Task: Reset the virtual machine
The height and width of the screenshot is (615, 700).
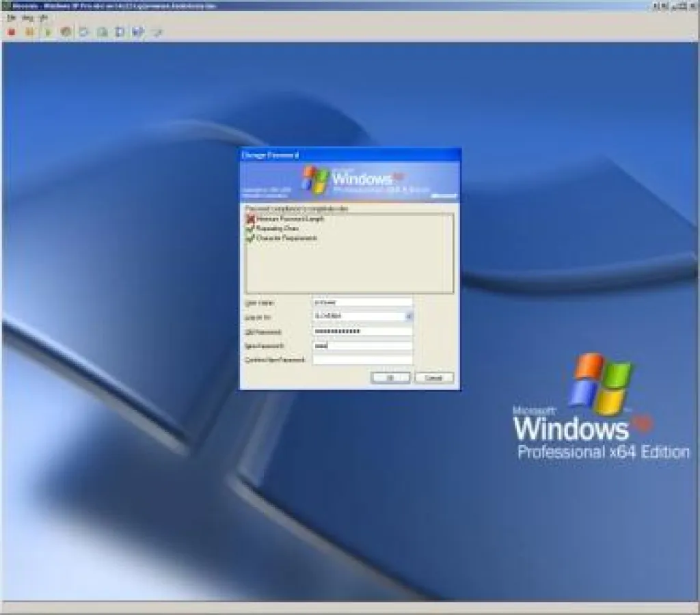Action: coord(64,31)
